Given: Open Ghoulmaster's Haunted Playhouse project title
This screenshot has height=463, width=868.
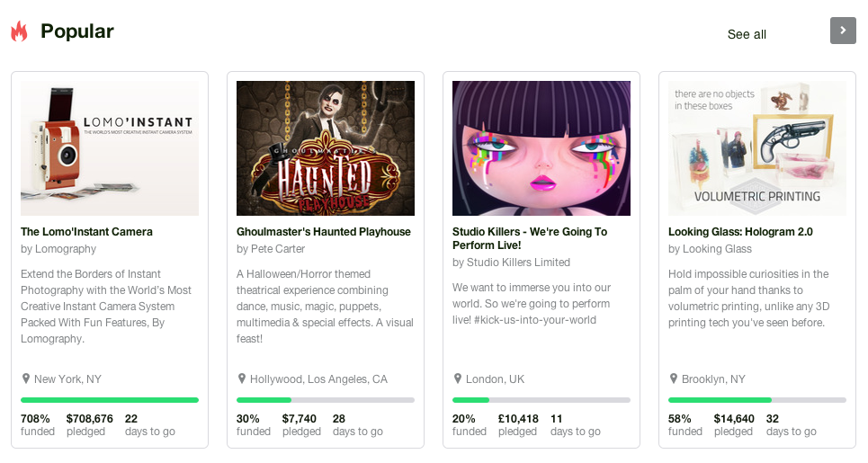Looking at the screenshot, I should pos(324,232).
